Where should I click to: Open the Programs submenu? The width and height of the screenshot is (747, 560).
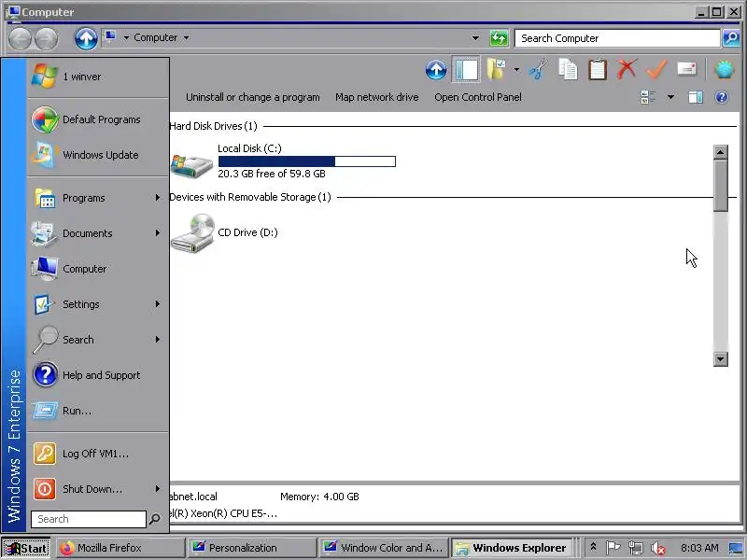[98, 198]
